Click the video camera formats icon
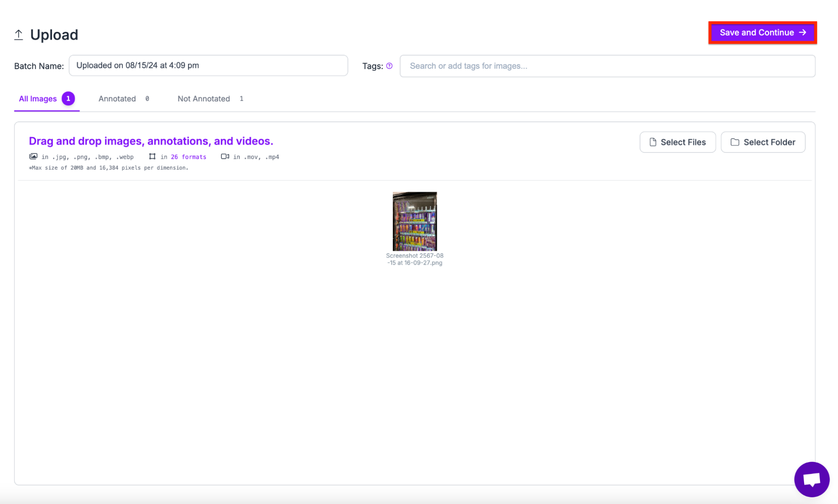Viewport: 838px width, 504px height. pyautogui.click(x=225, y=156)
